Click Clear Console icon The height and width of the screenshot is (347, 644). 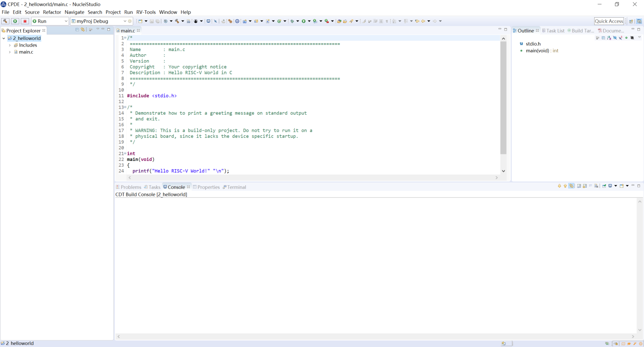click(x=596, y=186)
